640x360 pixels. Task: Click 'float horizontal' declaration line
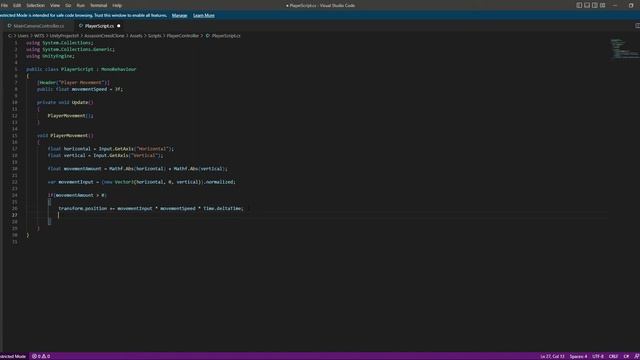(111, 149)
